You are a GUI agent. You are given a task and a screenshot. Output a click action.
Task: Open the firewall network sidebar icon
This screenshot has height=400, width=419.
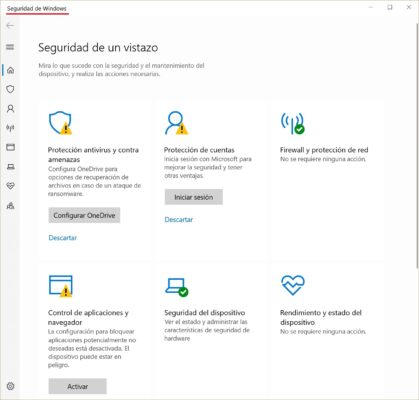pyautogui.click(x=11, y=128)
